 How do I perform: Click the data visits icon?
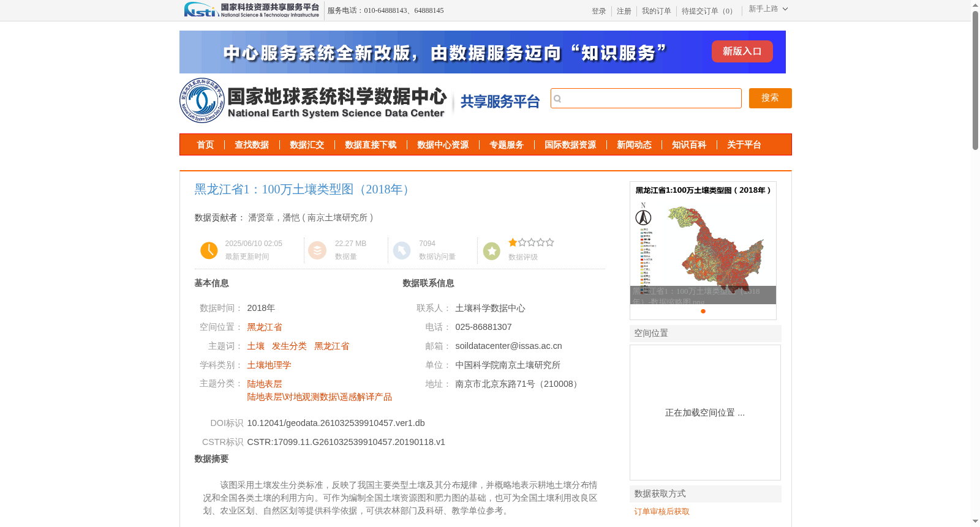click(x=402, y=250)
